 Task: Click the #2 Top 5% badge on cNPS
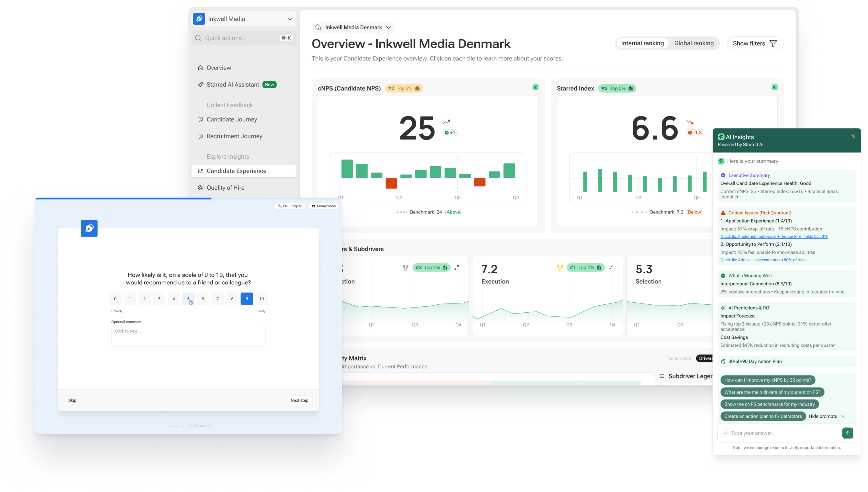tap(404, 89)
